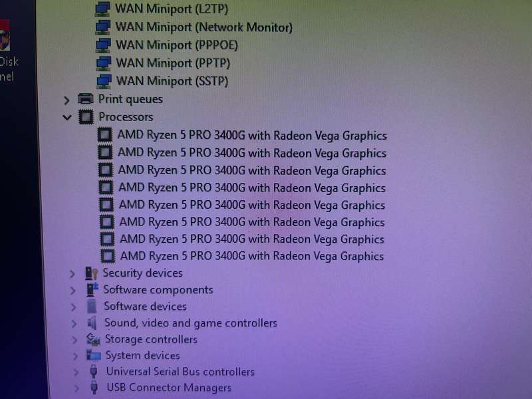Click the Universal Serial Bus controllers plug icon

click(94, 372)
